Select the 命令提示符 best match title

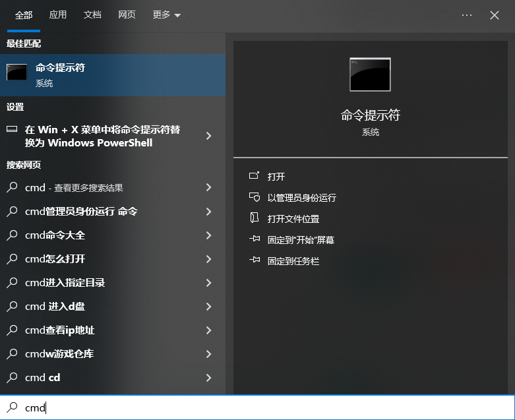[61, 68]
